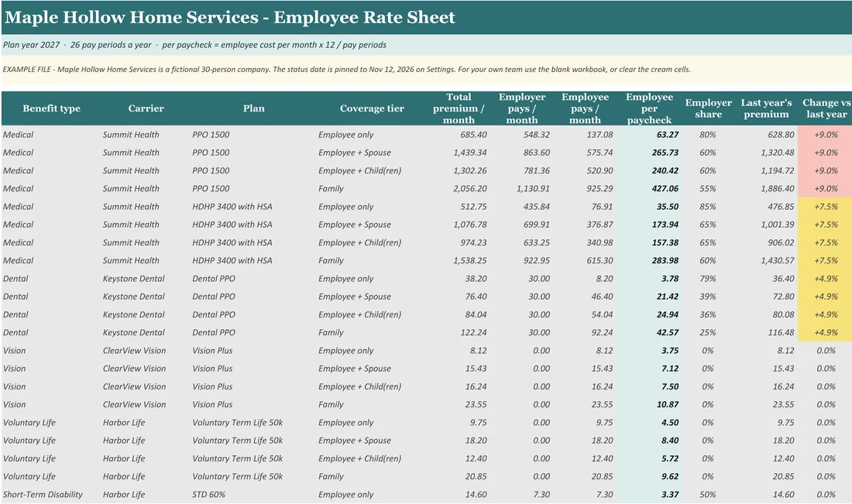Screen dimensions: 852x504
Task: Select per paycheck value 10.87
Action: pyautogui.click(x=667, y=404)
